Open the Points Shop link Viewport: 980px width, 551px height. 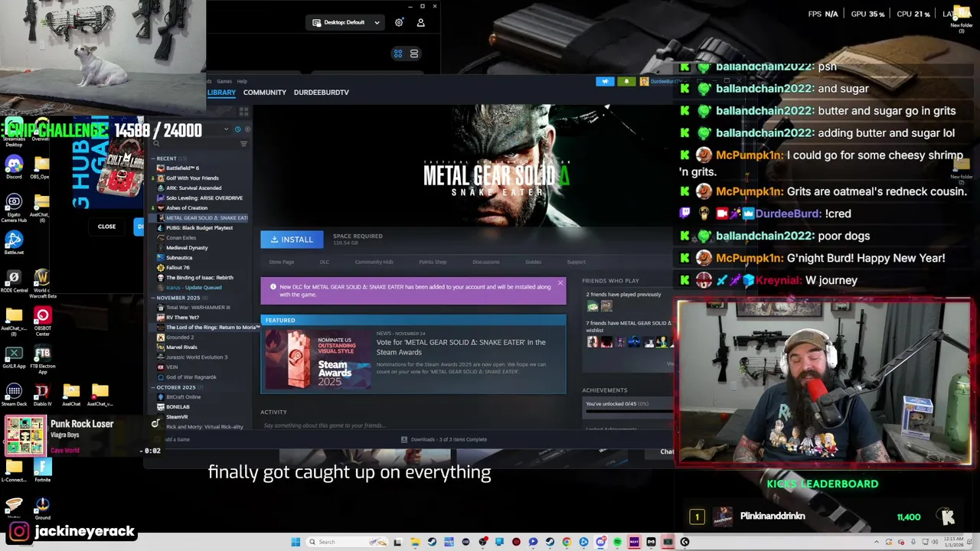point(433,262)
